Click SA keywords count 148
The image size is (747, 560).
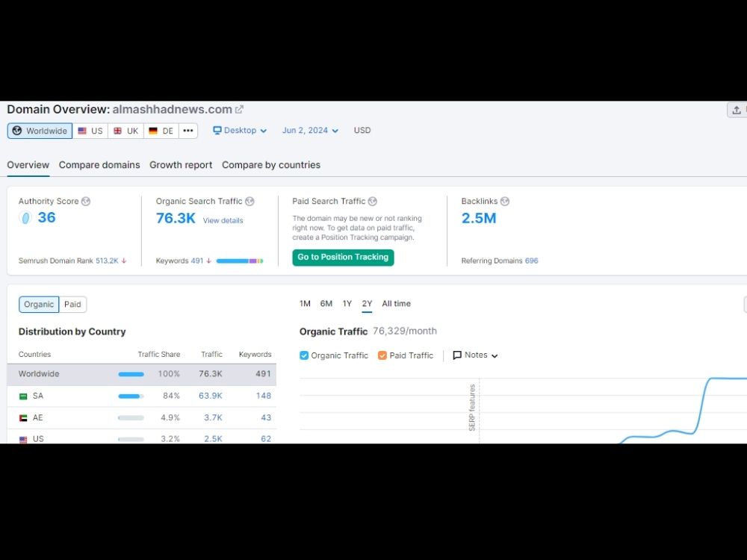click(x=264, y=396)
